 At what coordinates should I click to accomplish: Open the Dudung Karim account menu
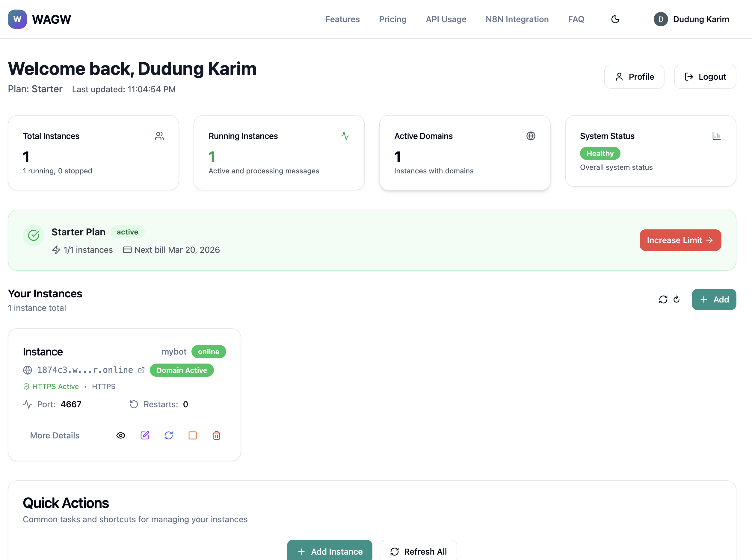[692, 19]
